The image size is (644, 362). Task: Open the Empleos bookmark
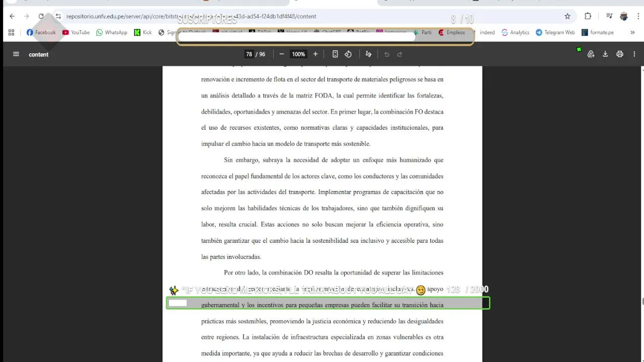(x=452, y=32)
